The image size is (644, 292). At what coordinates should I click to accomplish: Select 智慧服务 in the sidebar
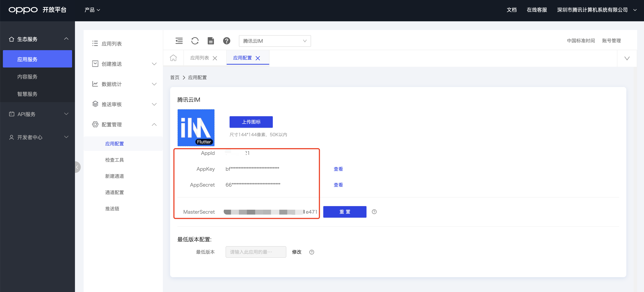pos(27,94)
